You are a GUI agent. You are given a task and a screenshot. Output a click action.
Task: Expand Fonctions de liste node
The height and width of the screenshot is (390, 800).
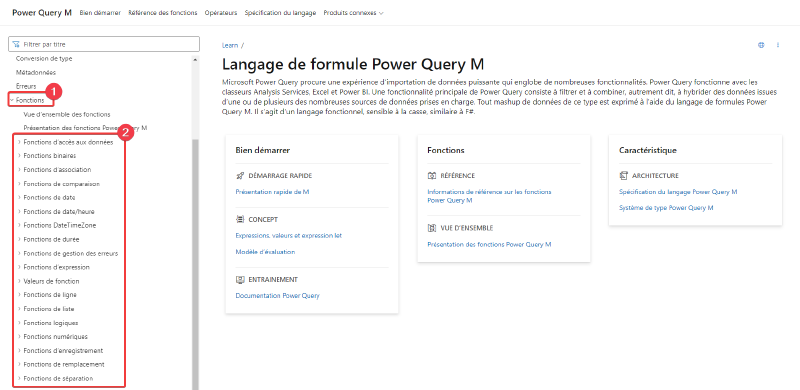[49, 309]
